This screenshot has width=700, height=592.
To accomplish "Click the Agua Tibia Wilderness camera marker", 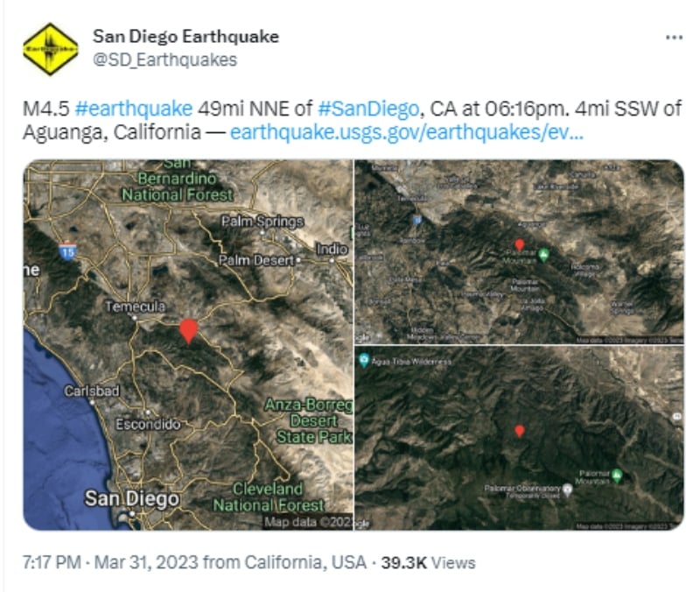I will pyautogui.click(x=364, y=360).
